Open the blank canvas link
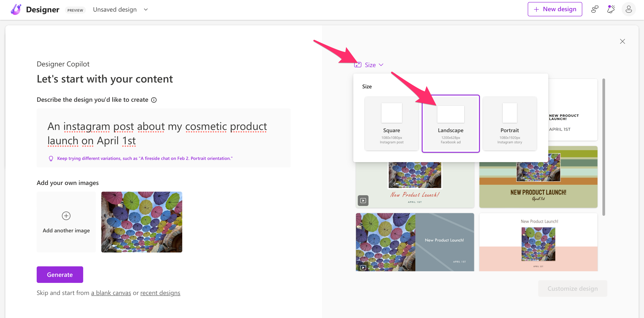The image size is (644, 318). click(x=111, y=293)
